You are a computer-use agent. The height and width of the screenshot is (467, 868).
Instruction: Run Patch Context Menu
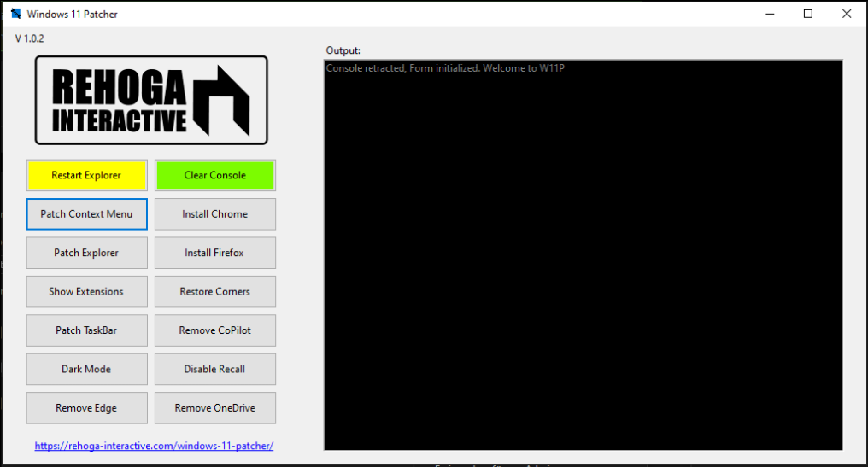(86, 214)
